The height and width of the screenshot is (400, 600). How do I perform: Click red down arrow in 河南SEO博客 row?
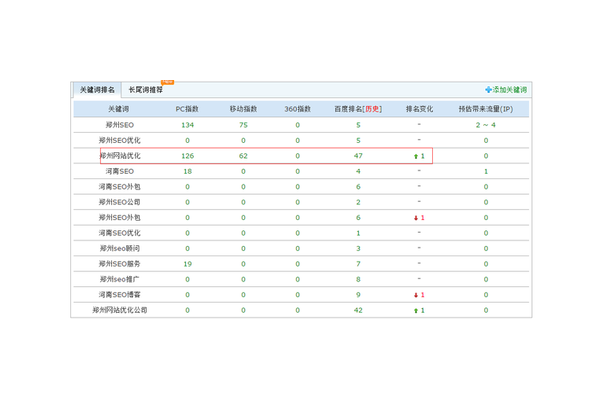[416, 295]
